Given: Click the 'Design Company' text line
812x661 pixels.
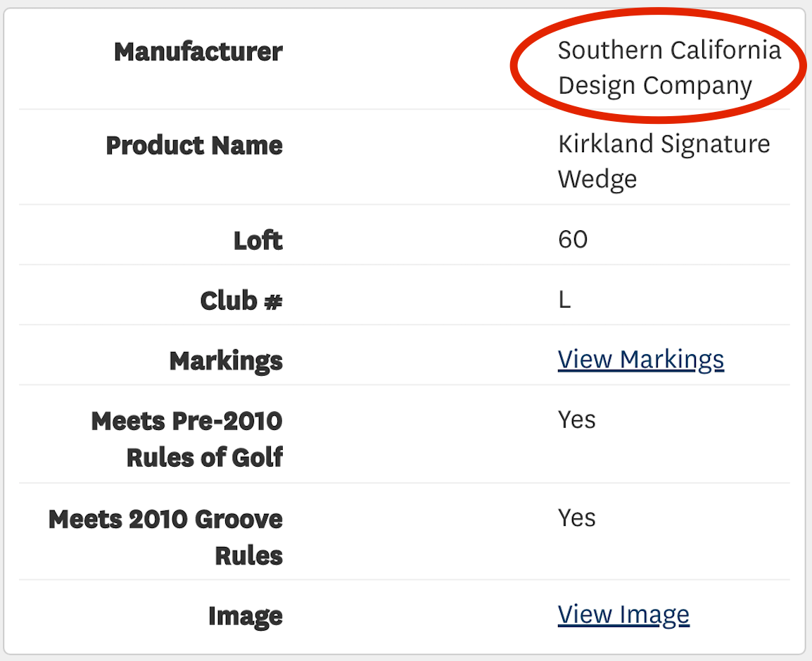Looking at the screenshot, I should [x=654, y=85].
